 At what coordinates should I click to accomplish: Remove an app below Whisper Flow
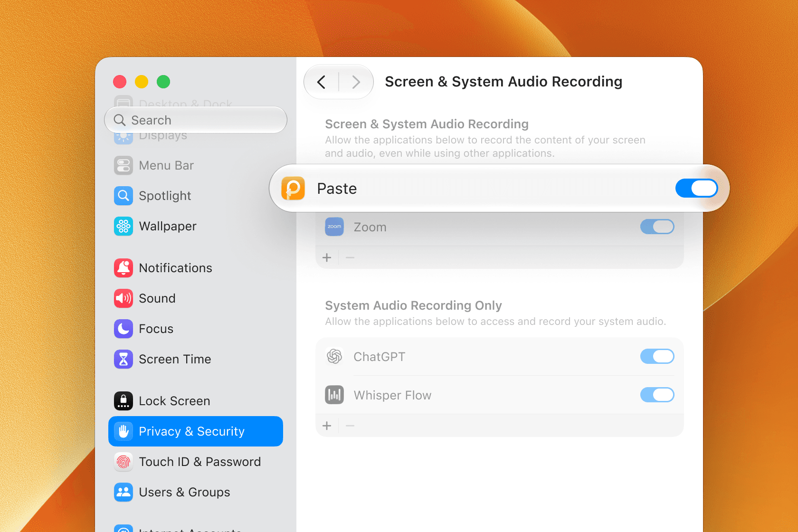(x=350, y=426)
